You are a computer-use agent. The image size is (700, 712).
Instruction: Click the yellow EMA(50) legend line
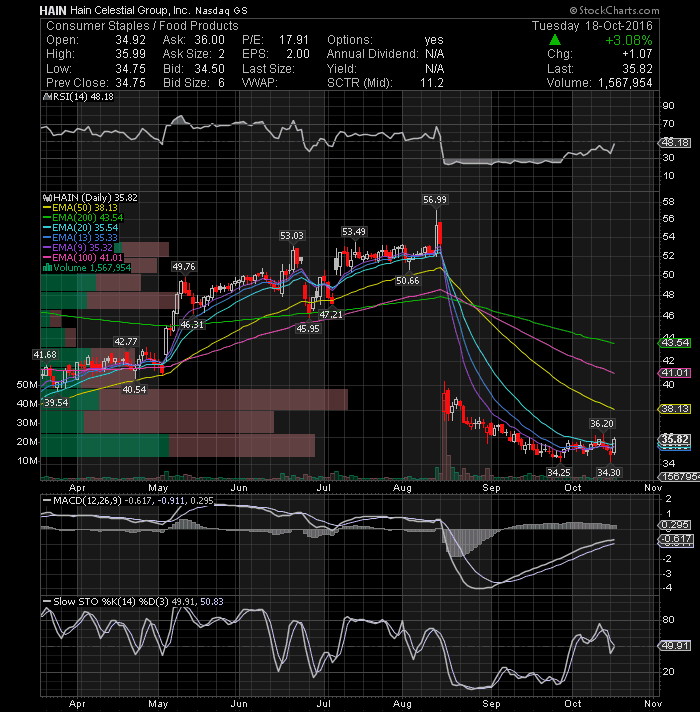[47, 208]
